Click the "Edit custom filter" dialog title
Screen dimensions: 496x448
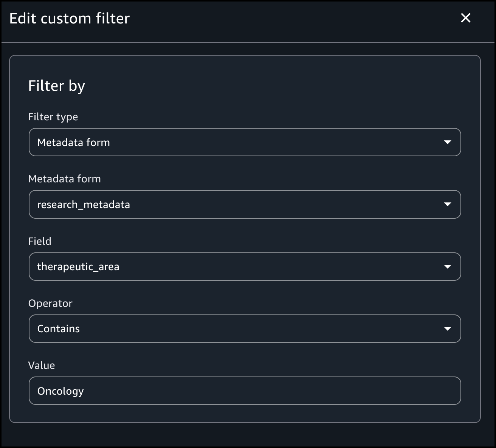[70, 19]
